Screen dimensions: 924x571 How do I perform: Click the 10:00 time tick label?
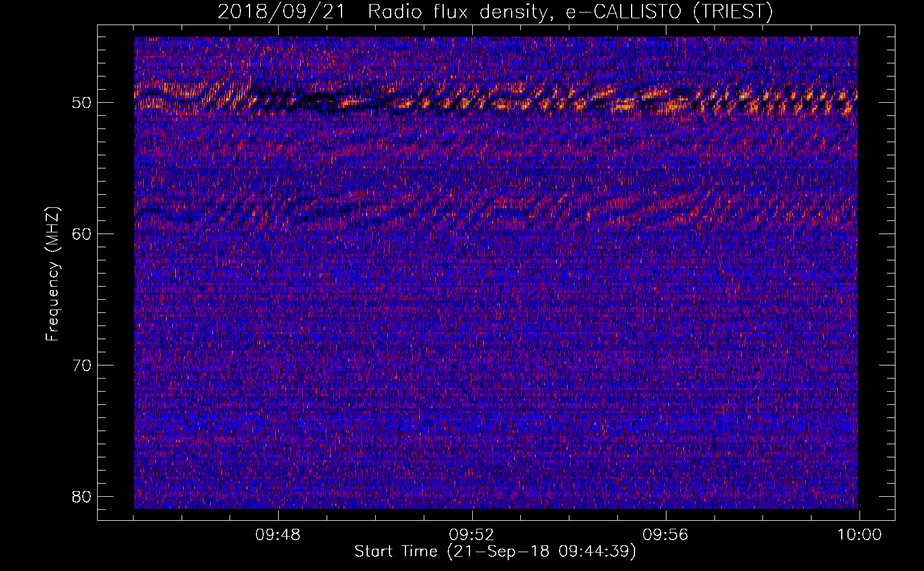click(x=859, y=535)
